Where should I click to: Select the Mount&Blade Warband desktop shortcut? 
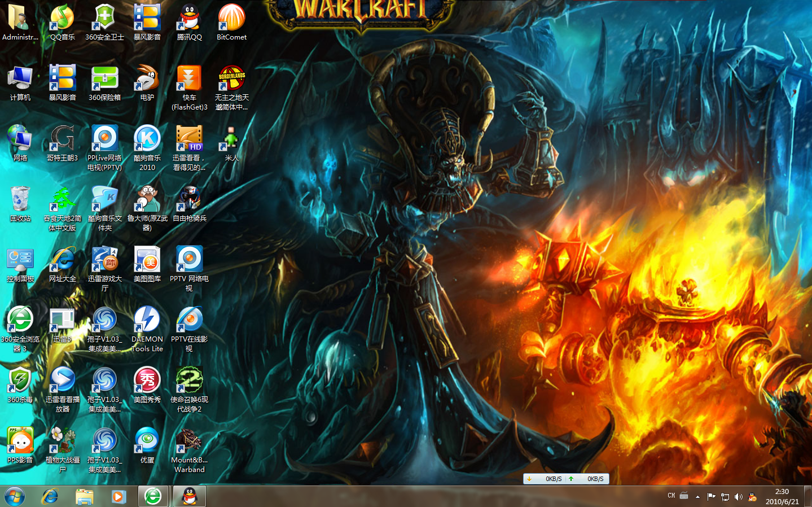coord(189,450)
